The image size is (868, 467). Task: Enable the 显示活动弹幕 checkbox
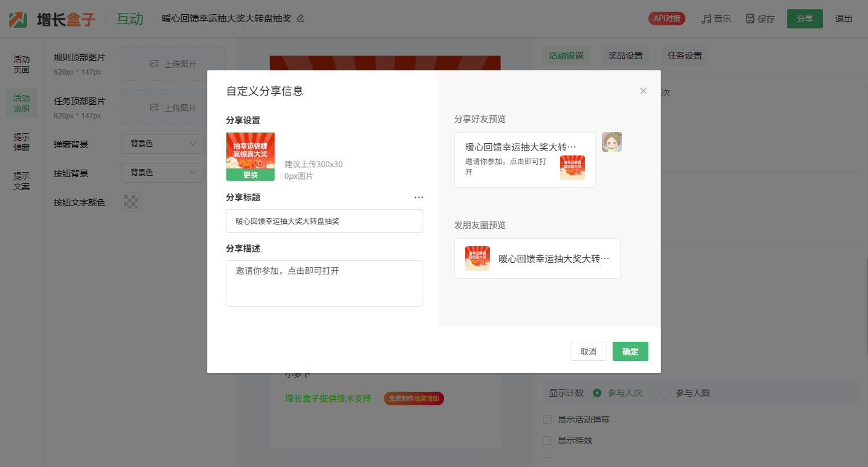pos(547,419)
